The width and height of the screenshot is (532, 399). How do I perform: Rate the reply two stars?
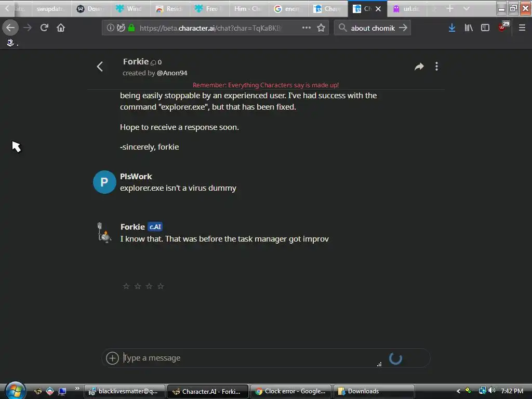(138, 286)
